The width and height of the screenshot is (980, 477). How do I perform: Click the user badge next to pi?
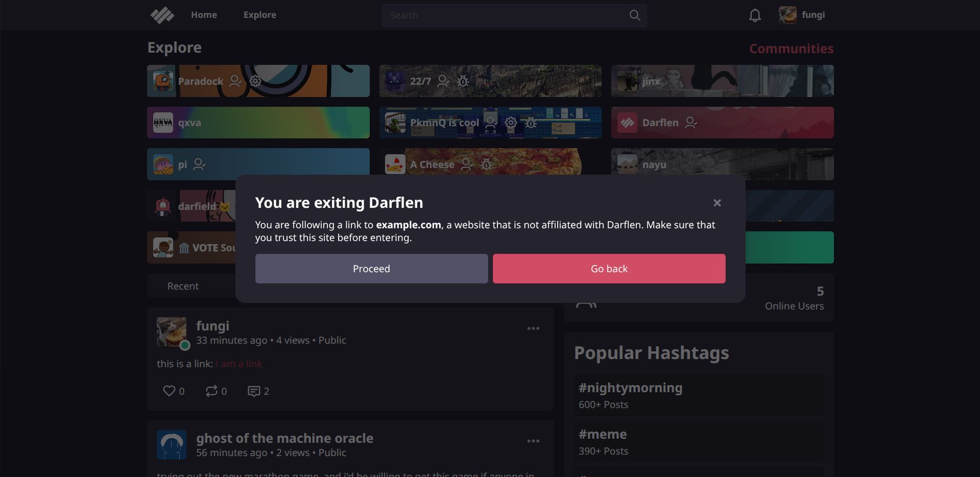point(200,164)
